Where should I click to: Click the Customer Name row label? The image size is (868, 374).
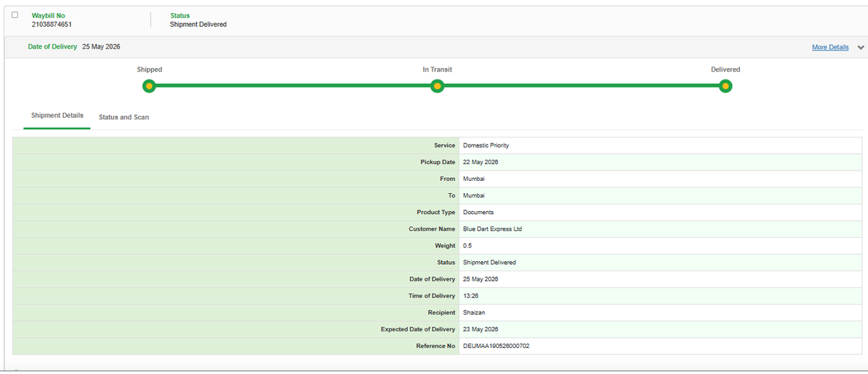click(432, 229)
